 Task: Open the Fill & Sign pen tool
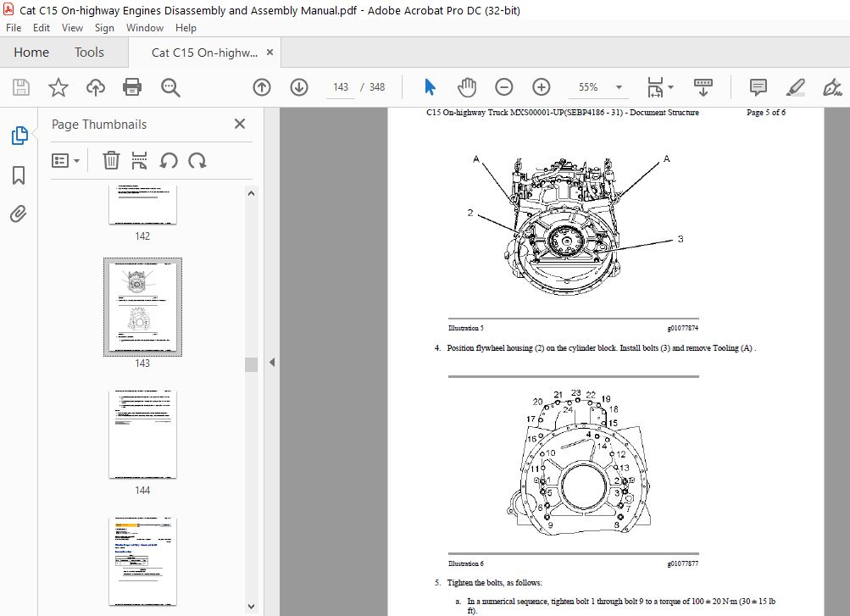pyautogui.click(x=832, y=87)
